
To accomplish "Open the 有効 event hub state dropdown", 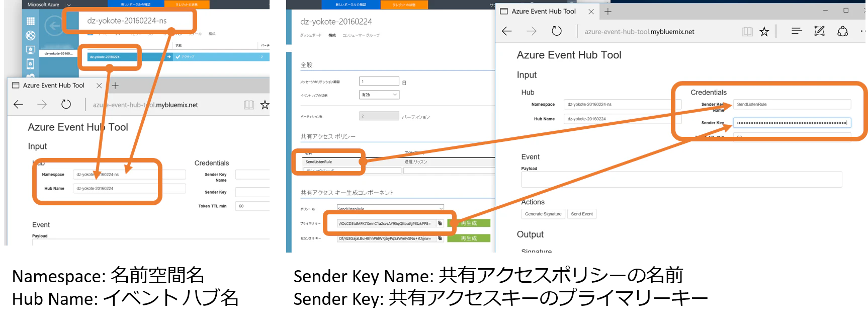I will point(380,95).
